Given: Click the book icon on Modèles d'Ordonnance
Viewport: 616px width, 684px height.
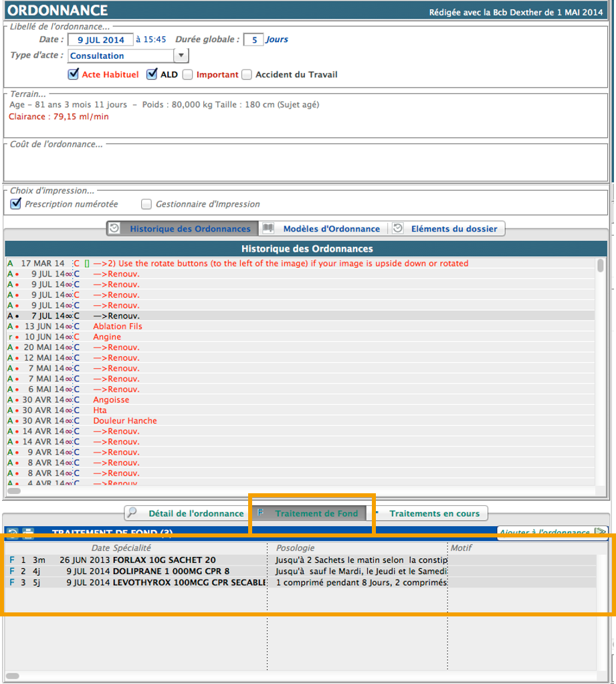Looking at the screenshot, I should click(268, 228).
